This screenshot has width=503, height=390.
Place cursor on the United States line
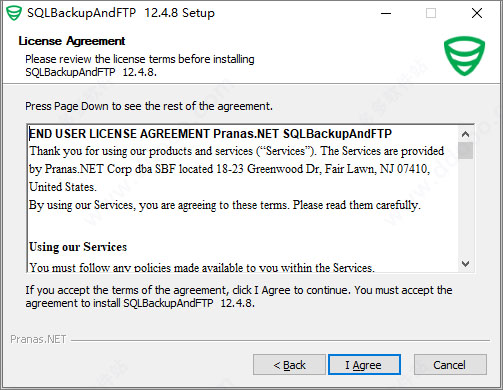63,187
